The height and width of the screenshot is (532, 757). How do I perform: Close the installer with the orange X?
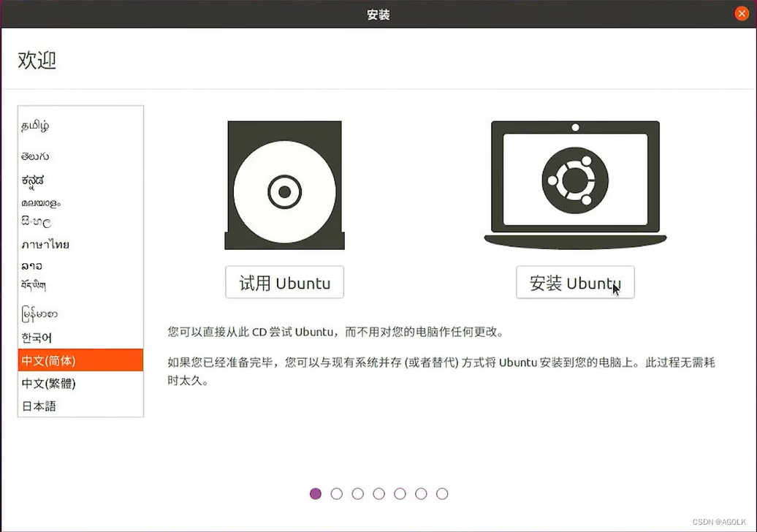pos(742,13)
